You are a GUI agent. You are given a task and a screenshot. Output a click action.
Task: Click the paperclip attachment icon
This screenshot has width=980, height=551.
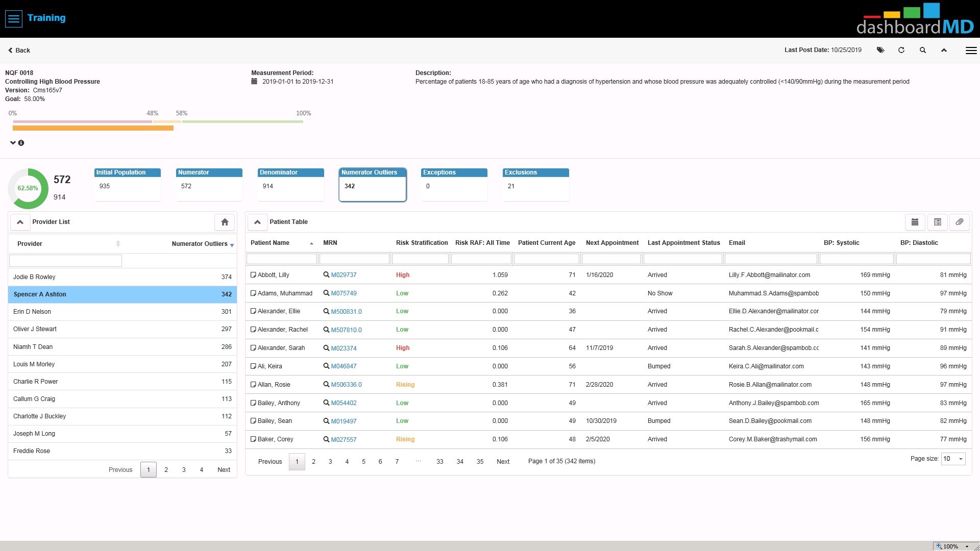(960, 222)
